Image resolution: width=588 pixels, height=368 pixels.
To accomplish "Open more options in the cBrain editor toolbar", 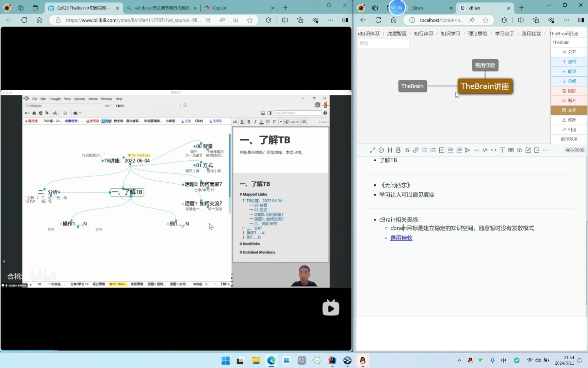I will click(545, 150).
